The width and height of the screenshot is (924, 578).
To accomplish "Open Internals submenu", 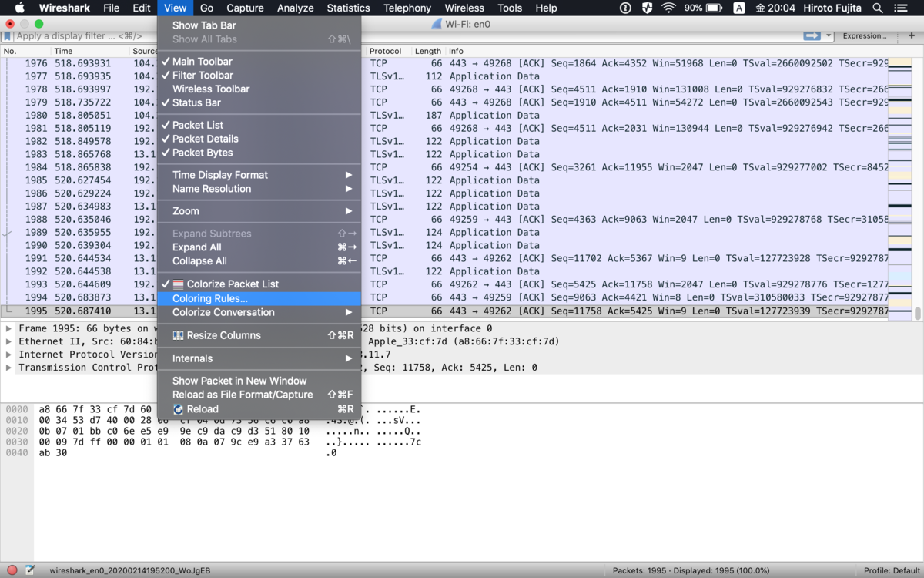I will (x=259, y=358).
